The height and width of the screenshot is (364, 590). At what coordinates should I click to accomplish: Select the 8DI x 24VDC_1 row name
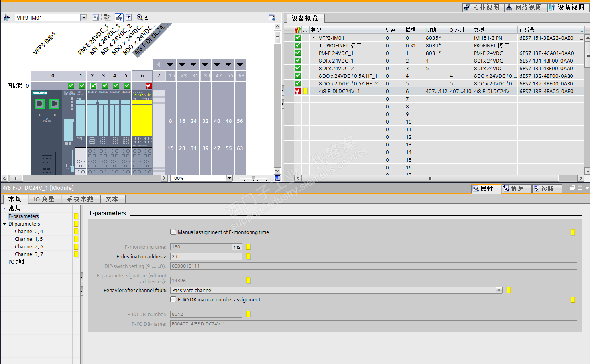[336, 61]
